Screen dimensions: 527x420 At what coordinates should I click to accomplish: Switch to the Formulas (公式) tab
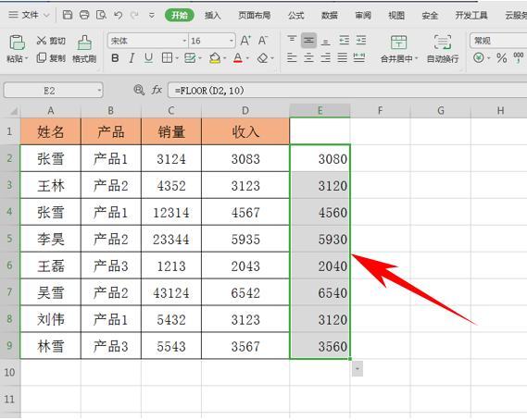[x=295, y=15]
